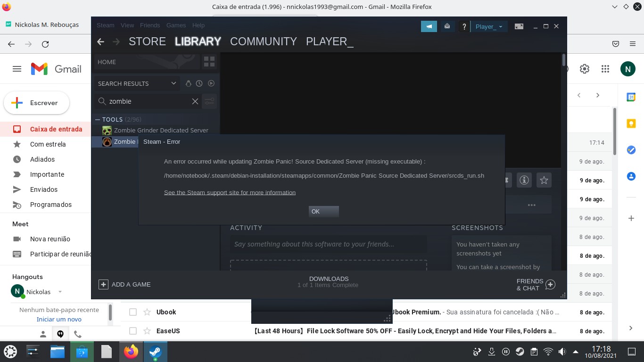The image size is (644, 362).
Task: Open advanced library filter settings icon
Action: [209, 101]
